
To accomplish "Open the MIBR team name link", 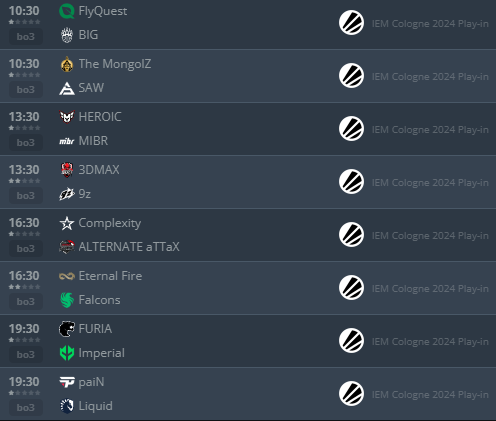I will (x=93, y=141).
